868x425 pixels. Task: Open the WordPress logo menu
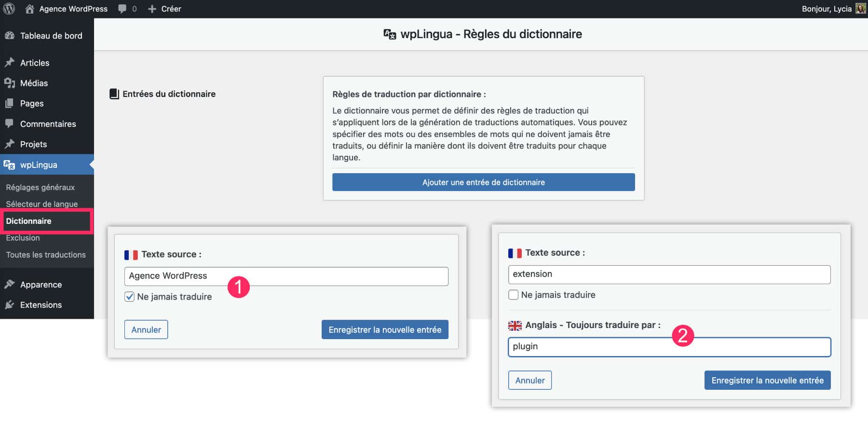(x=9, y=9)
